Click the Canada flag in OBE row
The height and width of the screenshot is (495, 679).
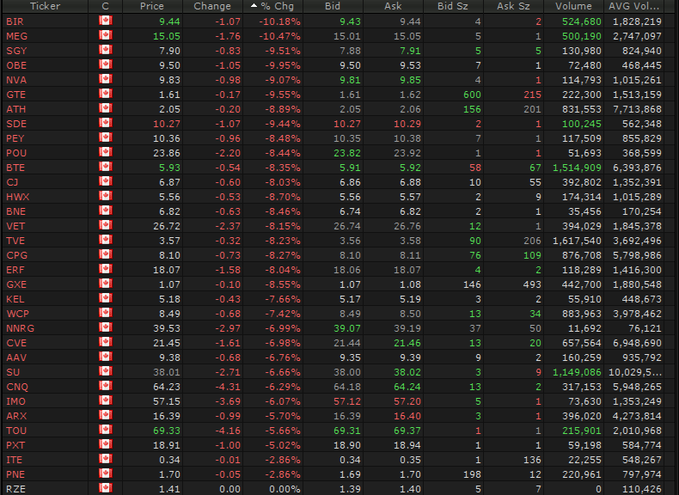tap(105, 65)
